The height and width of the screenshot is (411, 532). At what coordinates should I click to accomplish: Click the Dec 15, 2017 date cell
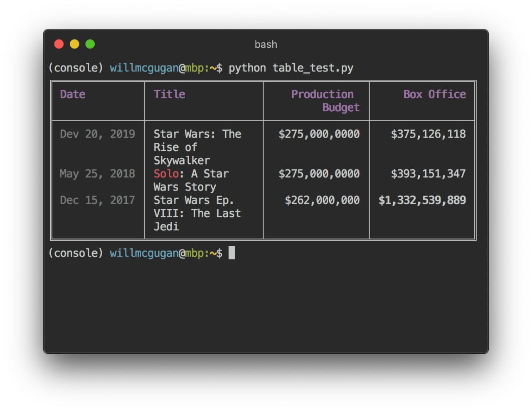point(98,200)
